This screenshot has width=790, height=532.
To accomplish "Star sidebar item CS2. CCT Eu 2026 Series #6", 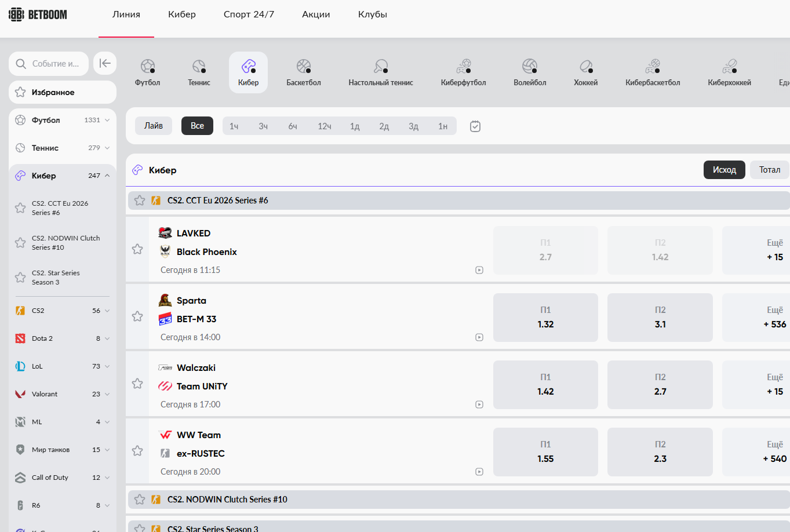I will (x=20, y=208).
